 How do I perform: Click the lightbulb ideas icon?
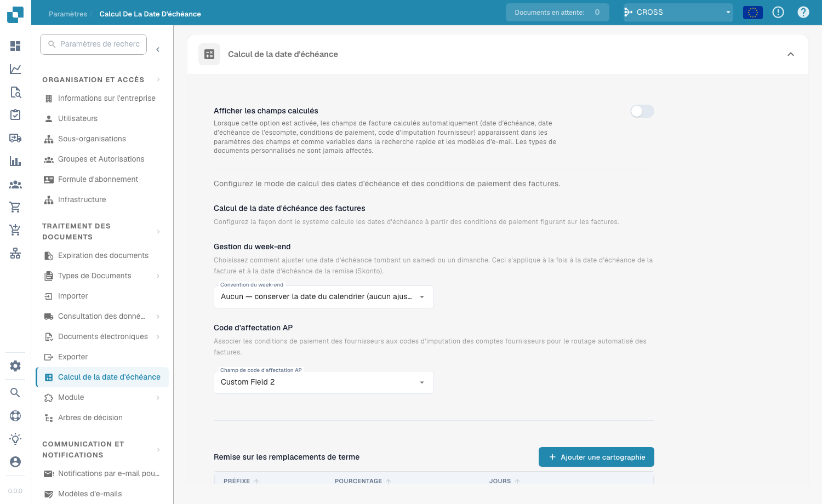pos(15,439)
